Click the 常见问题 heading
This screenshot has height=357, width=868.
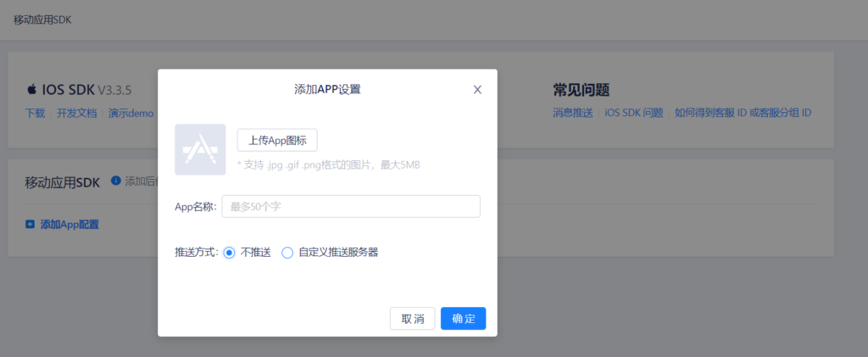point(581,90)
